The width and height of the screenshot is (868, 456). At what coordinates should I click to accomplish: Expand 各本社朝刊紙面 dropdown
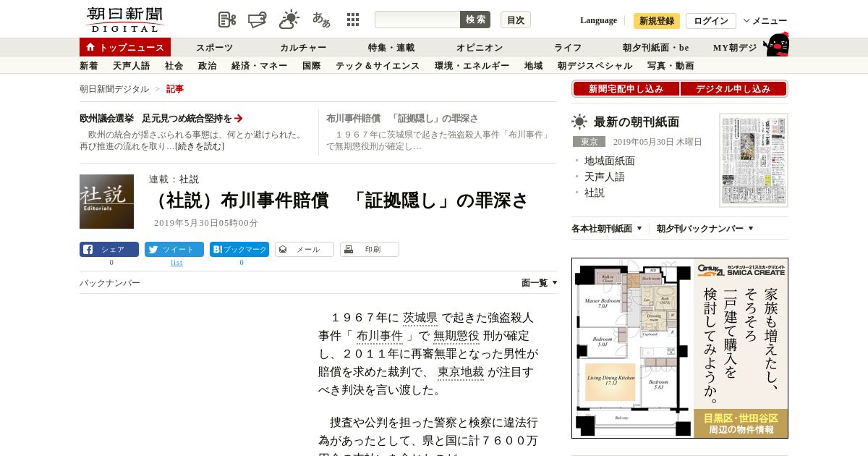(x=607, y=229)
